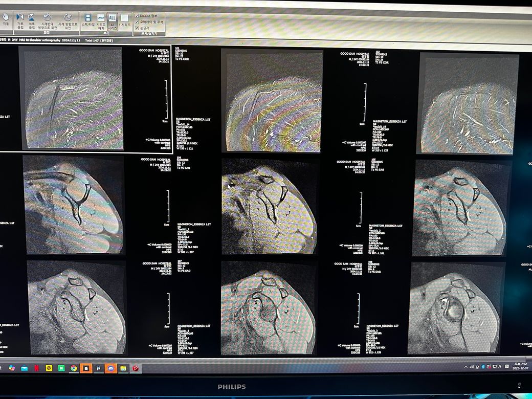Expand the hidden system tray icons chevron
This screenshot has width=532, height=399.
point(465,367)
